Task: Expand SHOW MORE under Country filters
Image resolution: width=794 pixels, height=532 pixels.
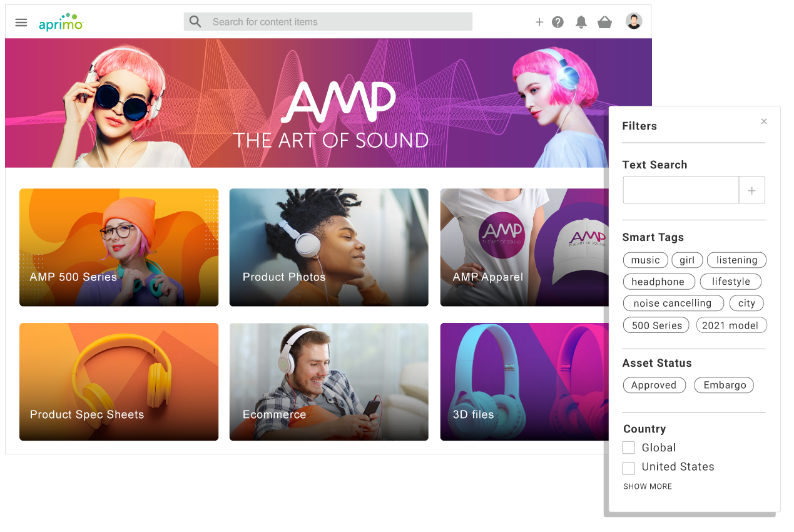Action: 647,486
